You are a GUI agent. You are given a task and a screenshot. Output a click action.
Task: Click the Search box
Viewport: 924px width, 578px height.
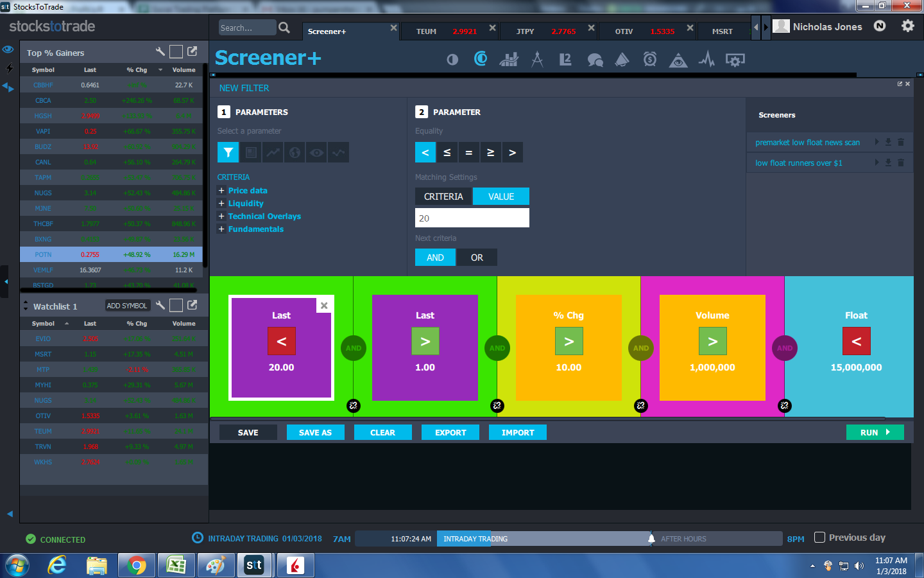click(x=247, y=28)
